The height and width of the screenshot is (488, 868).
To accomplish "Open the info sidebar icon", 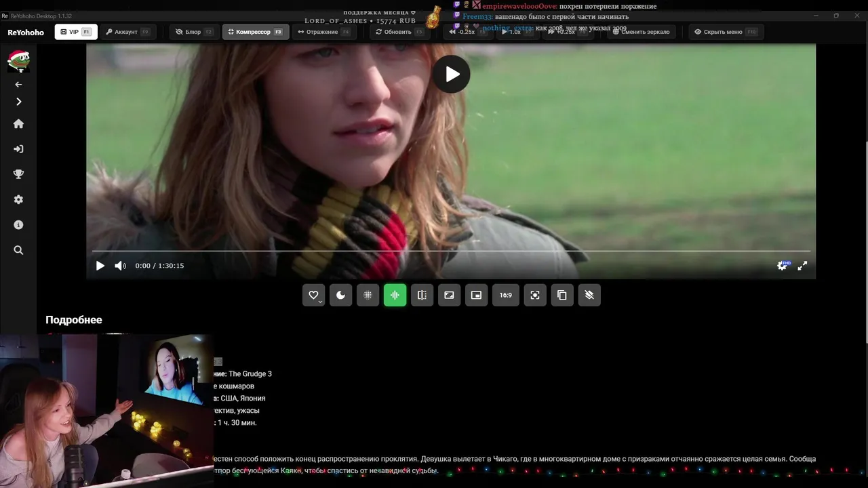I will [18, 224].
